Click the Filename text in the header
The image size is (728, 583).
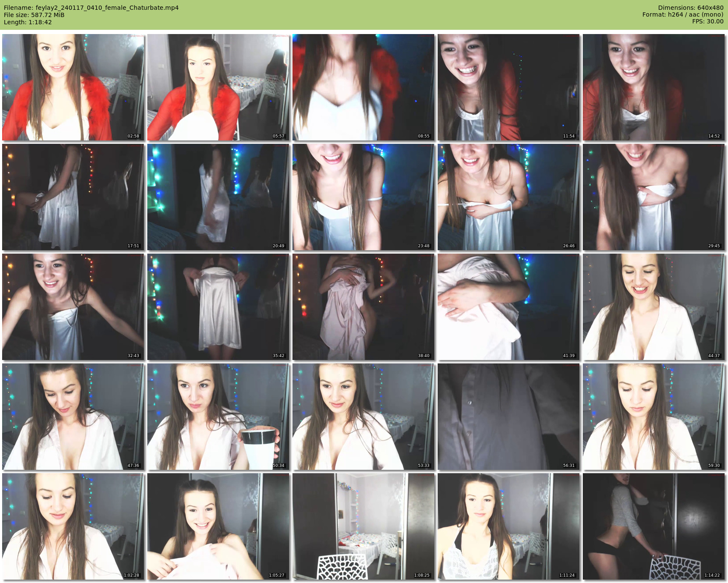point(91,8)
